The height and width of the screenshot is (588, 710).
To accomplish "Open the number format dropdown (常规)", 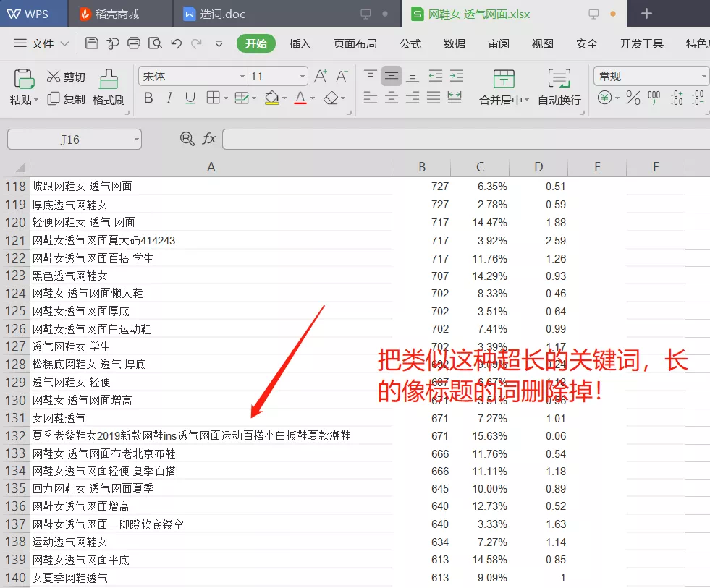I will [703, 77].
